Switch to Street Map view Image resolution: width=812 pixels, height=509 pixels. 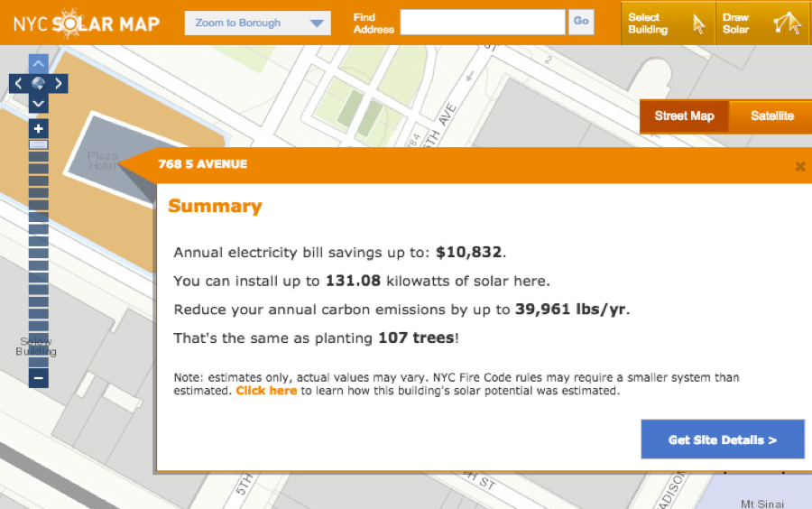click(x=684, y=116)
